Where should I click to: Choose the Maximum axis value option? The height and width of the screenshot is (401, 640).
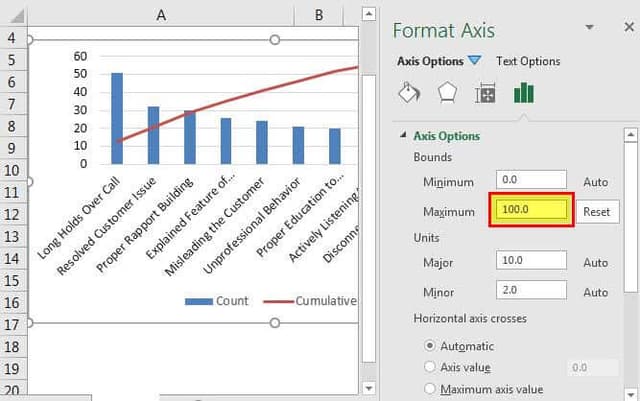click(431, 388)
